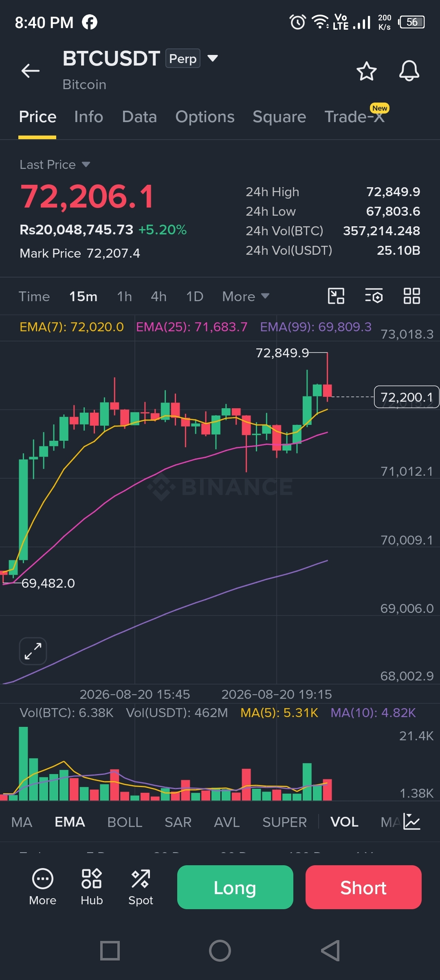The height and width of the screenshot is (980, 440).
Task: Tap Facebook notification icon in status bar
Action: [x=90, y=22]
